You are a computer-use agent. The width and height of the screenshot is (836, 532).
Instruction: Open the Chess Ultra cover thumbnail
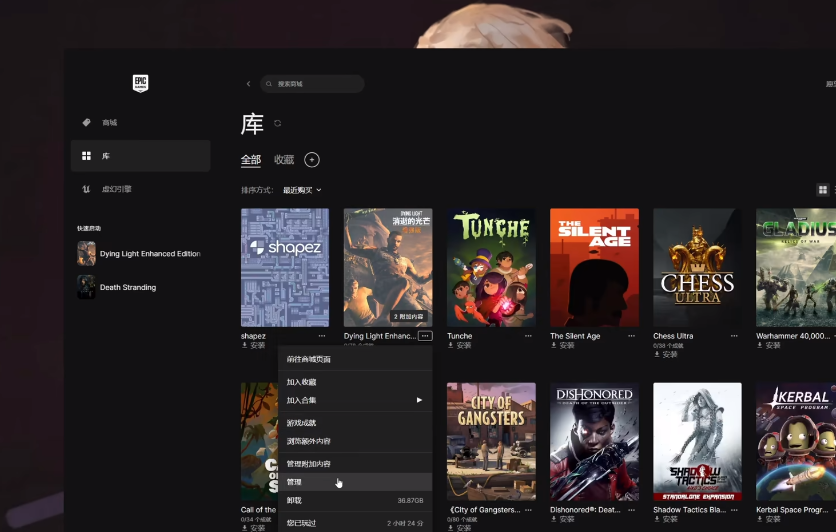pos(697,268)
